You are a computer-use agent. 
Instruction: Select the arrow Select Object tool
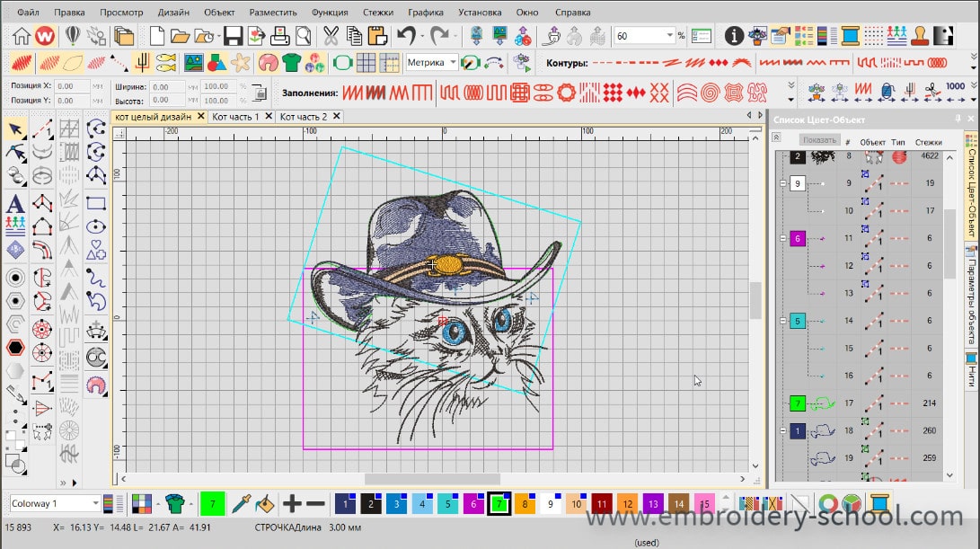click(15, 129)
